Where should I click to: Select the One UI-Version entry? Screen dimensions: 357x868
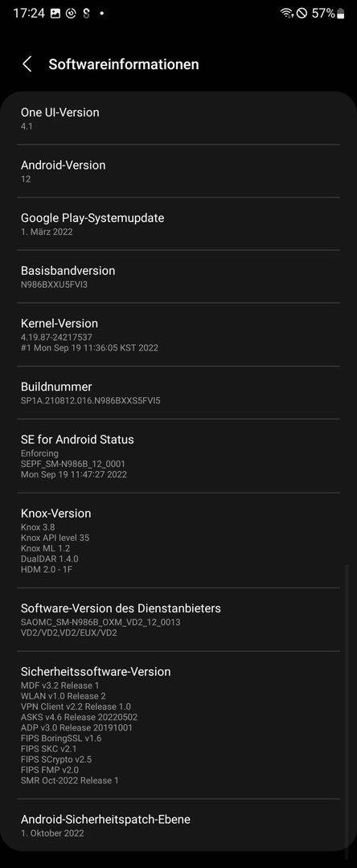point(178,118)
